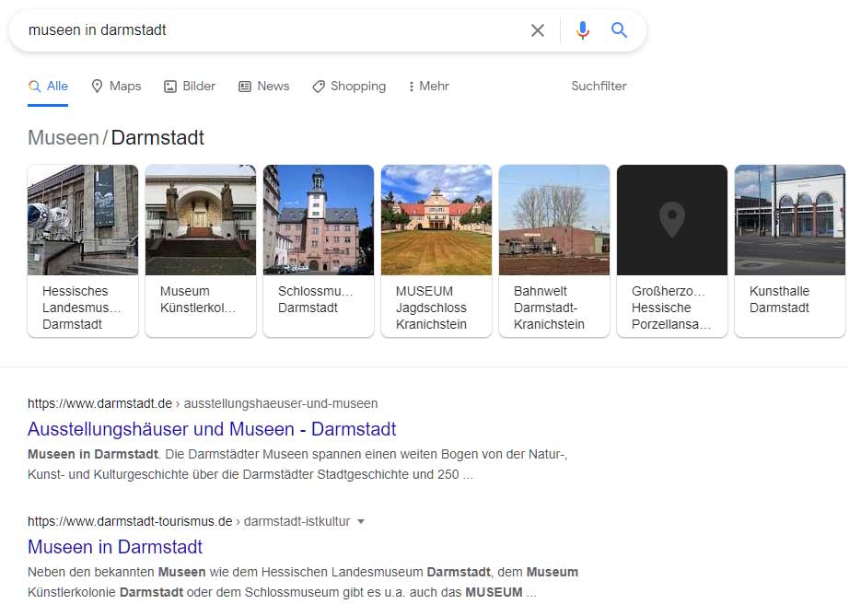Click the Schlossmuseum Darmstadt photo
849x616 pixels.
[x=319, y=220]
